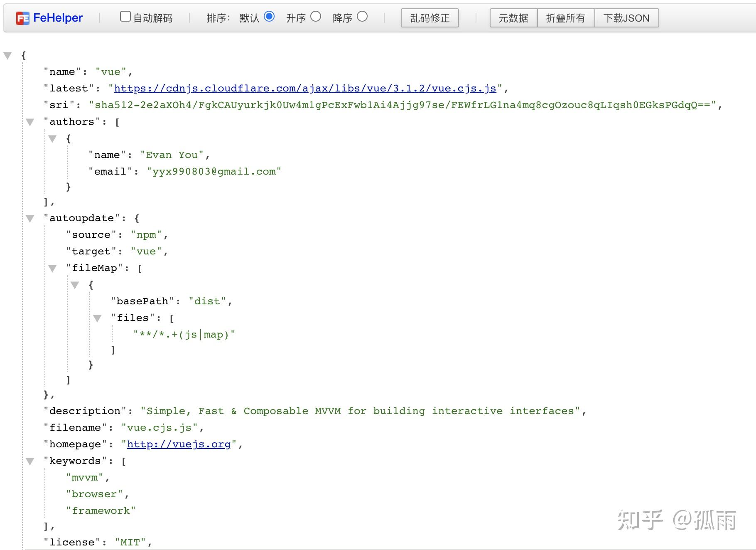Click the "mvvm" keyword
Image resolution: width=756 pixels, height=550 pixels.
[85, 478]
